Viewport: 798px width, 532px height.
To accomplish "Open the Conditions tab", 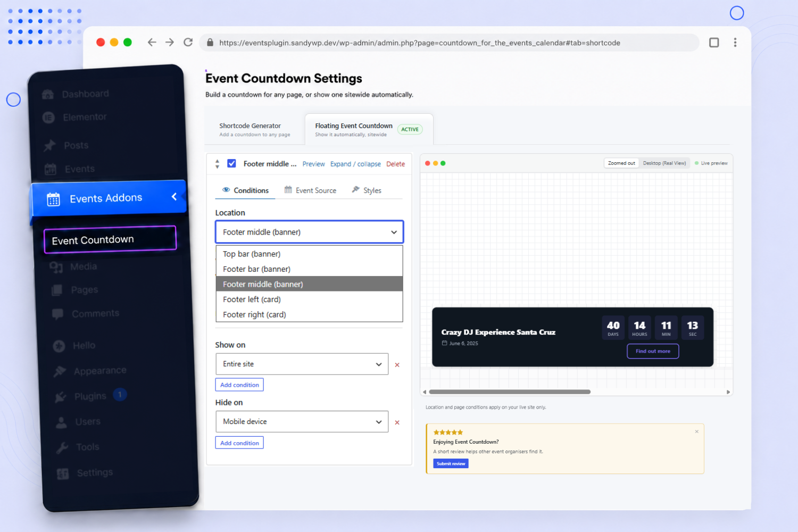I will pyautogui.click(x=245, y=190).
